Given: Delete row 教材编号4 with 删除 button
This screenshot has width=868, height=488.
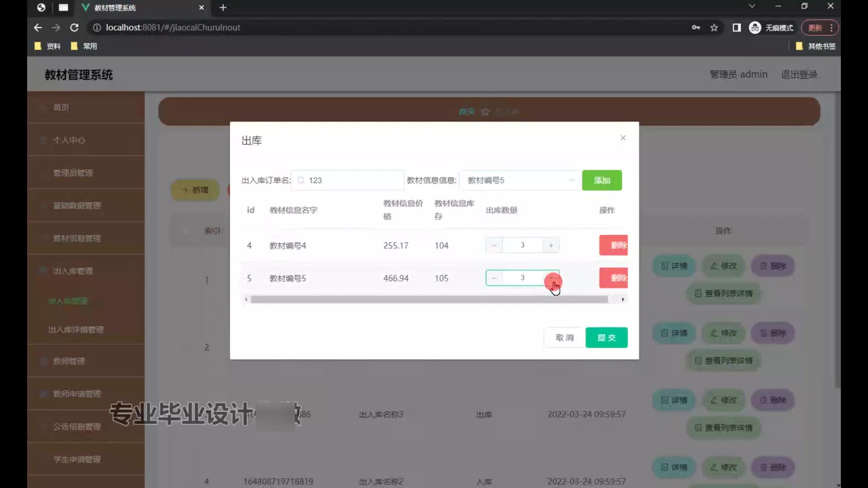Looking at the screenshot, I should pyautogui.click(x=613, y=245).
